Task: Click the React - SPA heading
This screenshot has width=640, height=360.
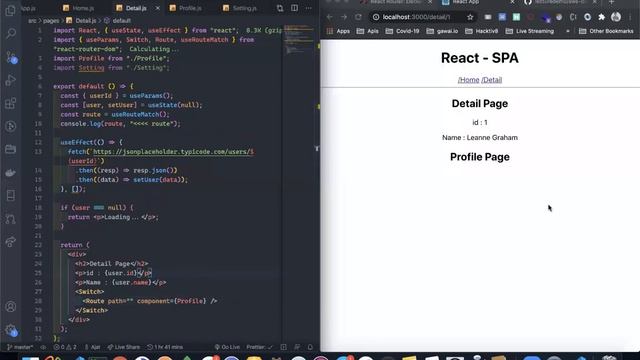Action: tap(480, 58)
